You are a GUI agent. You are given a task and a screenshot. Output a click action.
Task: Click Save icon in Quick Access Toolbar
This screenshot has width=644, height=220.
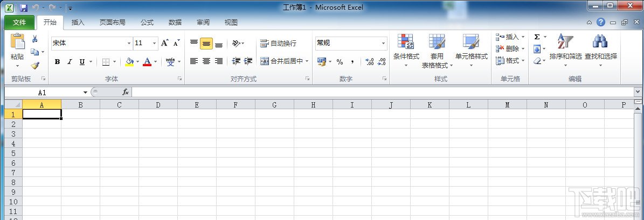(x=23, y=8)
